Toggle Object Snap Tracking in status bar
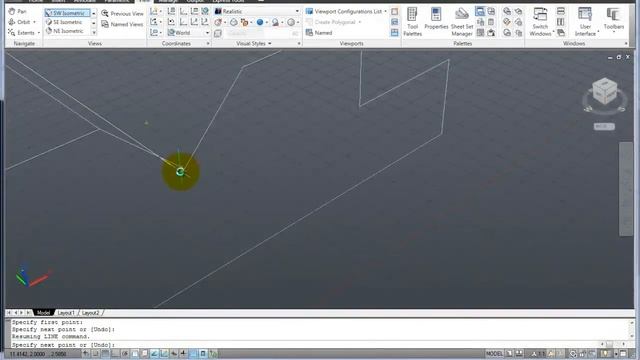This screenshot has height=360, width=640. [x=154, y=353]
